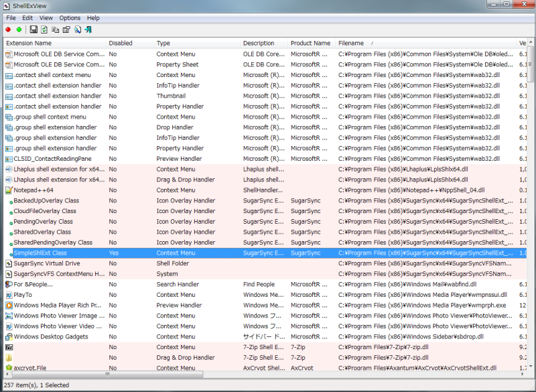Click the PlayTo row icon
This screenshot has width=536, height=392.
(x=9, y=295)
